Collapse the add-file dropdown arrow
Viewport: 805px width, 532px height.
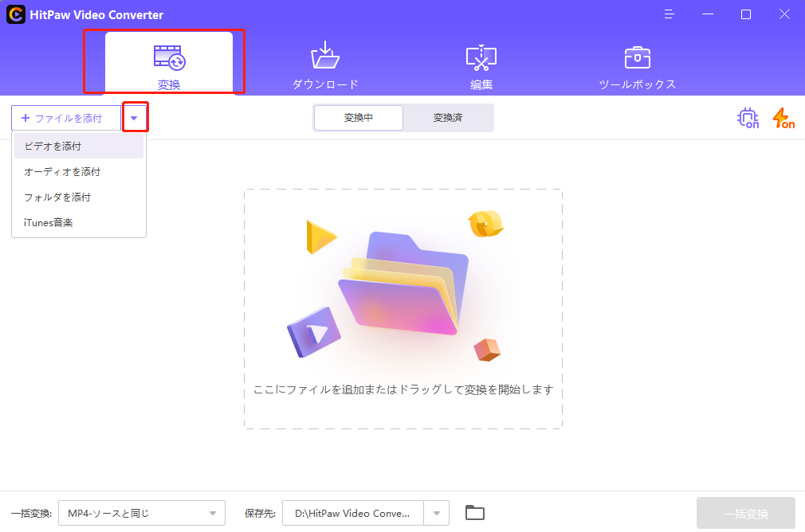(x=135, y=118)
